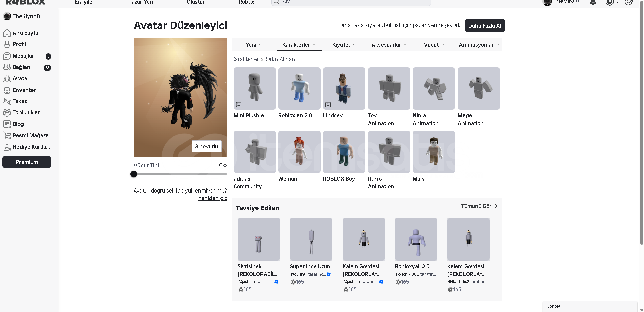Open Resmî Mağaza in the sidebar

pos(30,135)
